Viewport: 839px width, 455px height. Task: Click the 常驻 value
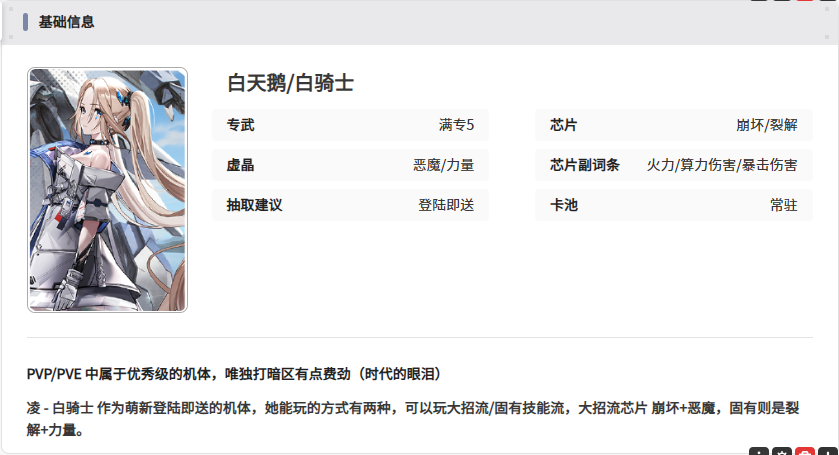click(x=784, y=205)
